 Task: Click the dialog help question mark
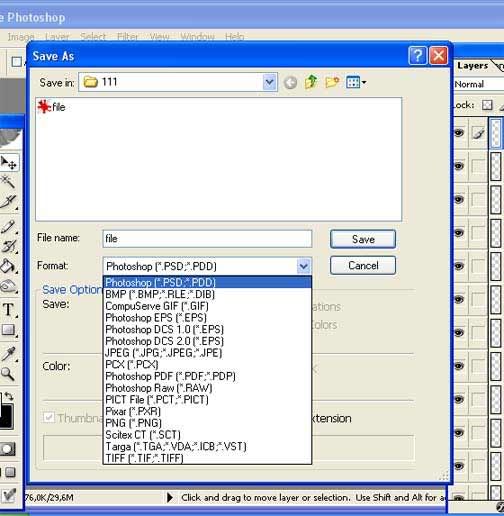coord(417,55)
